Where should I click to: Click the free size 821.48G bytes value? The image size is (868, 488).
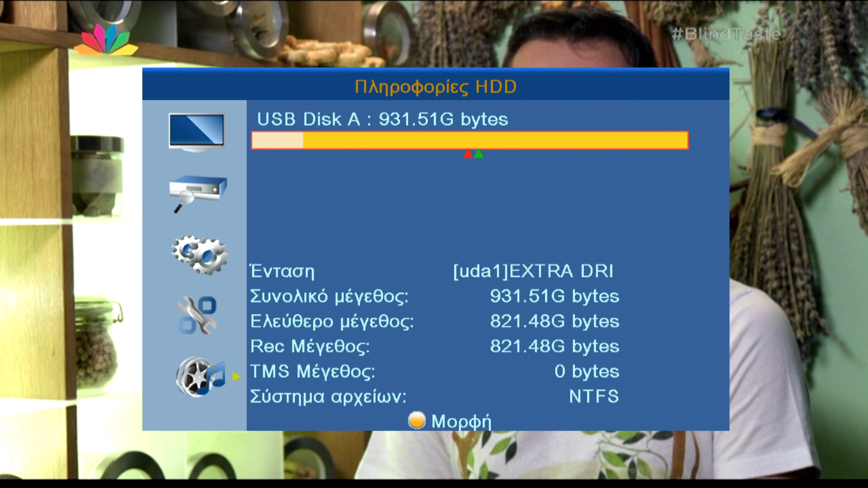tap(555, 321)
